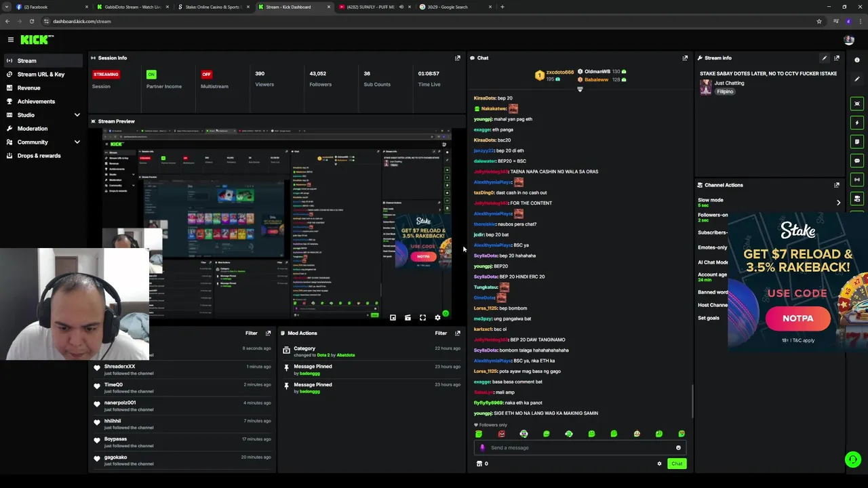Select Stream in the left sidebar
The height and width of the screenshot is (488, 868).
click(x=43, y=61)
